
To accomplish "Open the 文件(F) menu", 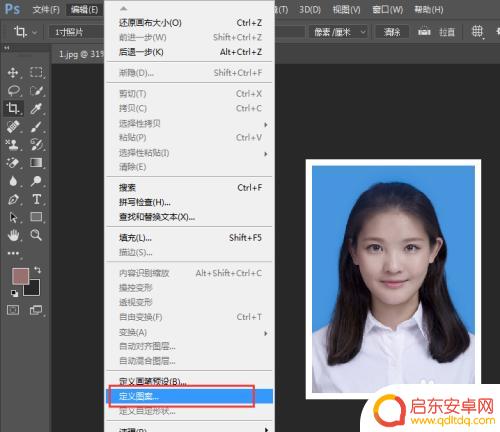I will (46, 10).
